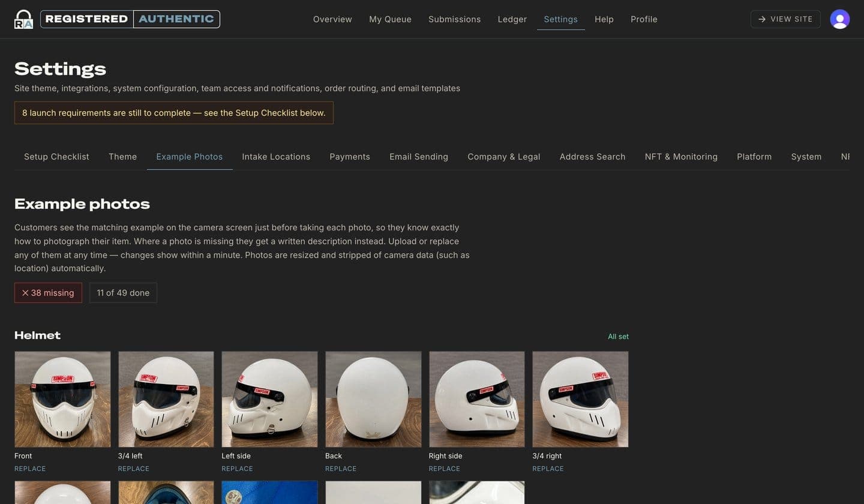Viewport: 864px width, 504px height.
Task: Open Profile in top navigation
Action: tap(644, 19)
